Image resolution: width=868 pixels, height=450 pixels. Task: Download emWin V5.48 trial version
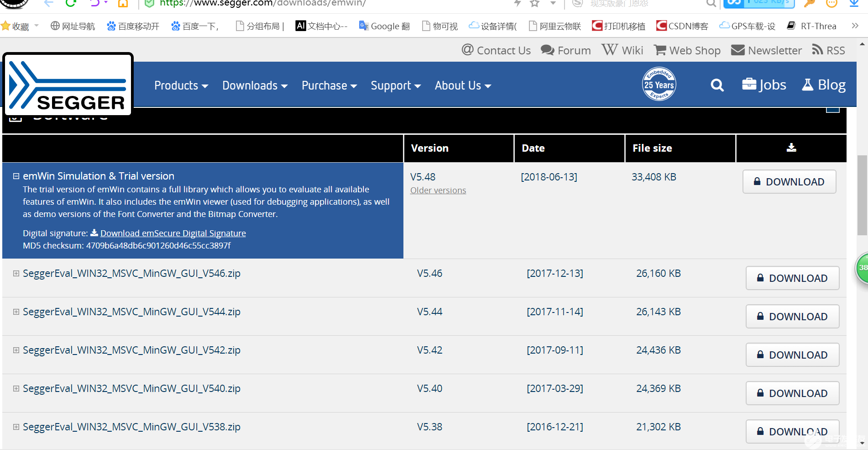(789, 182)
